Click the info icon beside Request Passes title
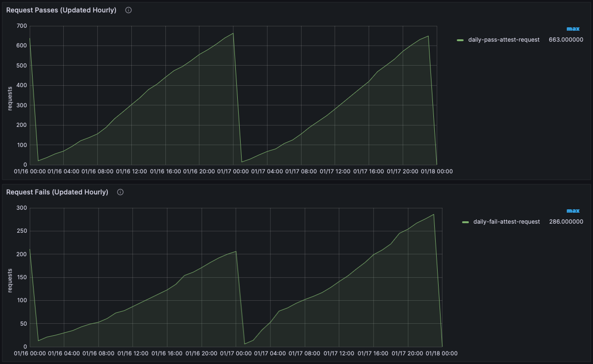Viewport: 593px width, 364px height. pyautogui.click(x=128, y=10)
